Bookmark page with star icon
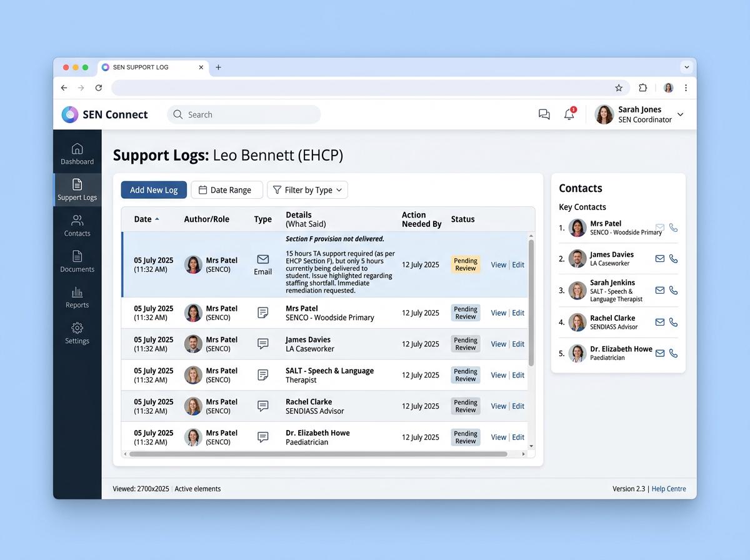This screenshot has width=750, height=560. click(619, 88)
